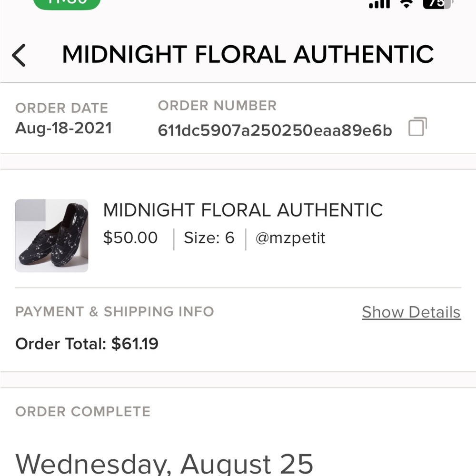
Task: Click the Order Total: $61.19 line
Action: (x=87, y=344)
